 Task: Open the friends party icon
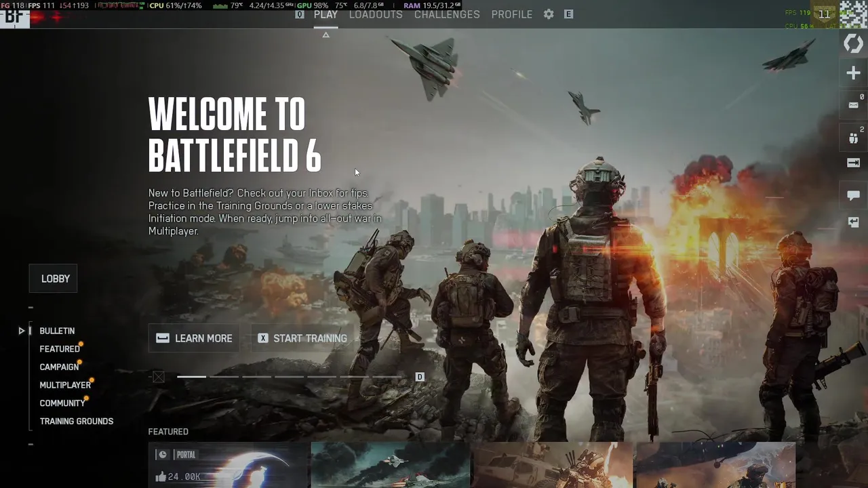[853, 138]
